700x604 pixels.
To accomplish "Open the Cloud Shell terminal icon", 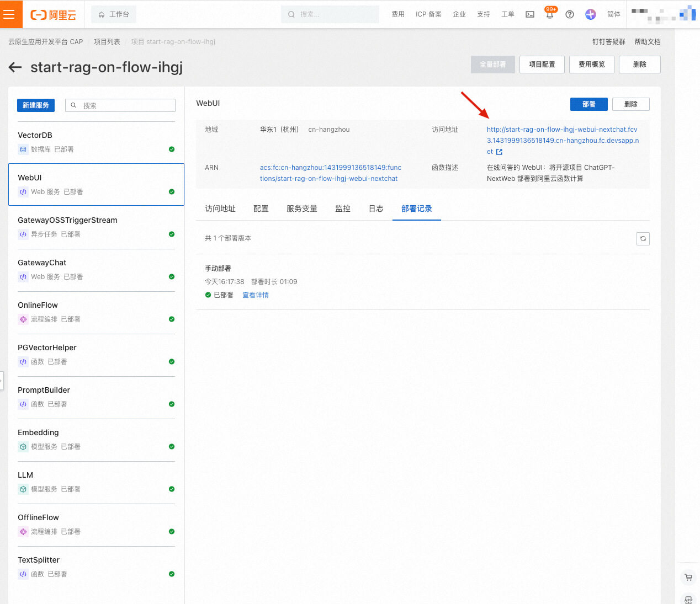I will click(530, 14).
